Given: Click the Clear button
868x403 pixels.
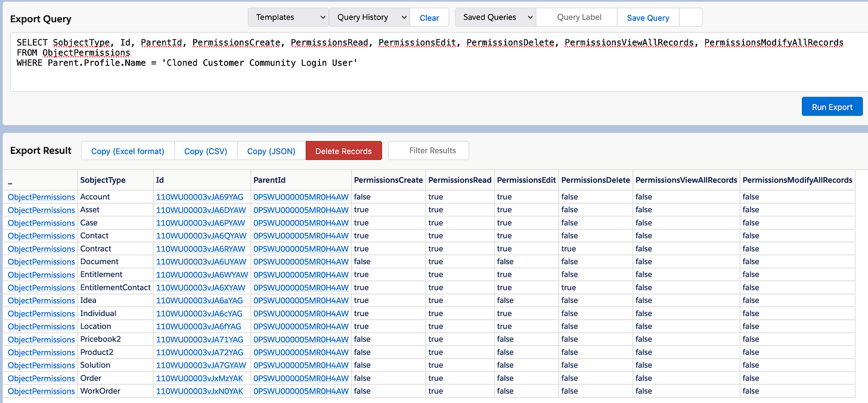Looking at the screenshot, I should [x=429, y=17].
